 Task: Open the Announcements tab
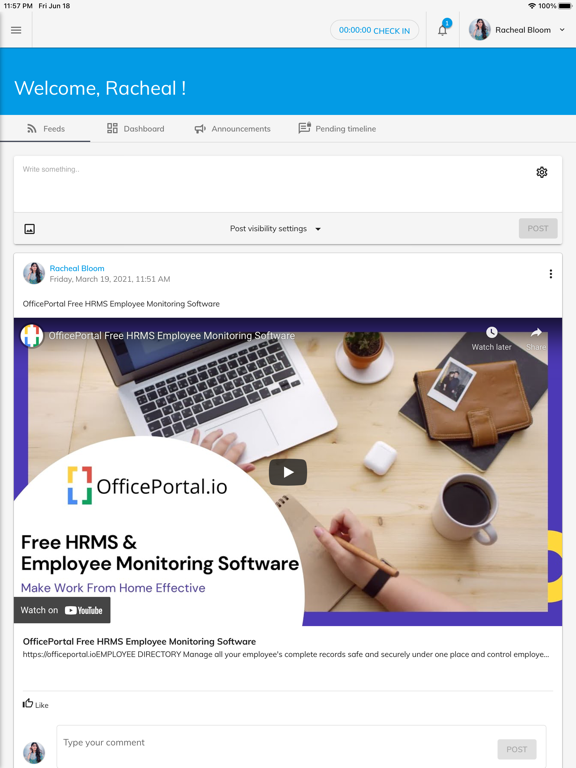(x=233, y=129)
